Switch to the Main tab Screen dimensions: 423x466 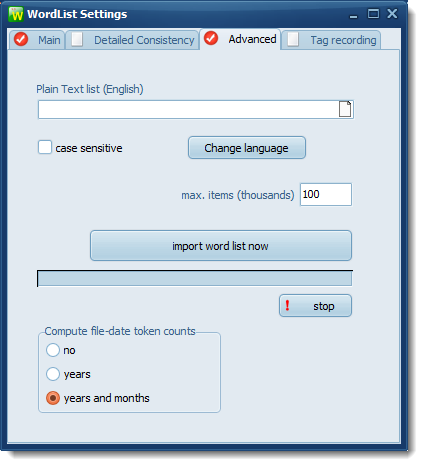tap(37, 40)
